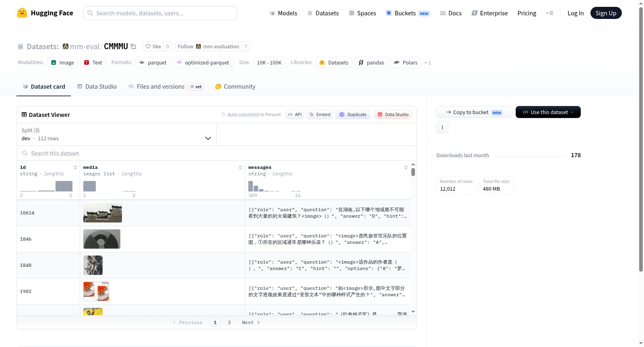This screenshot has width=644, height=347.
Task: Click the Sign Up button
Action: (606, 13)
